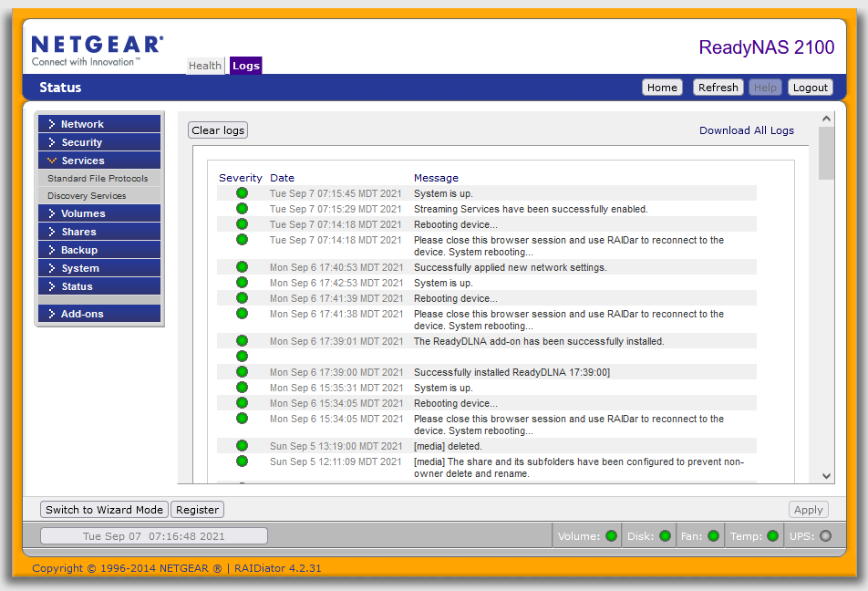Viewport: 868px width, 591px height.
Task: Expand the System sidebar section
Action: (99, 268)
